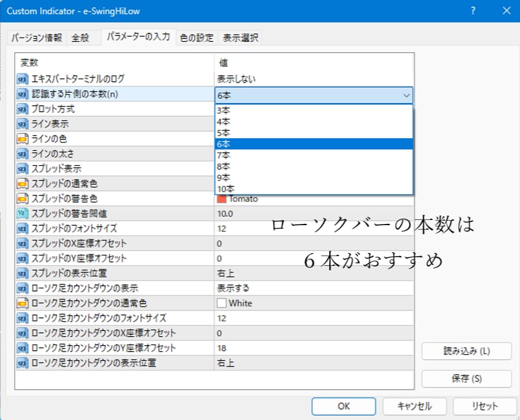Screen dimensions: 520x420
Task: Click integer icon beside スプレッドのY座標オフセット
Action: tap(22, 259)
